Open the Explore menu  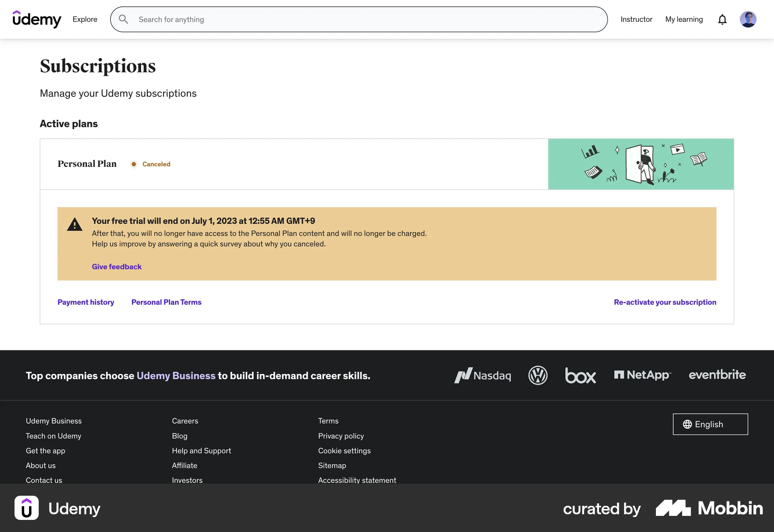pyautogui.click(x=85, y=19)
